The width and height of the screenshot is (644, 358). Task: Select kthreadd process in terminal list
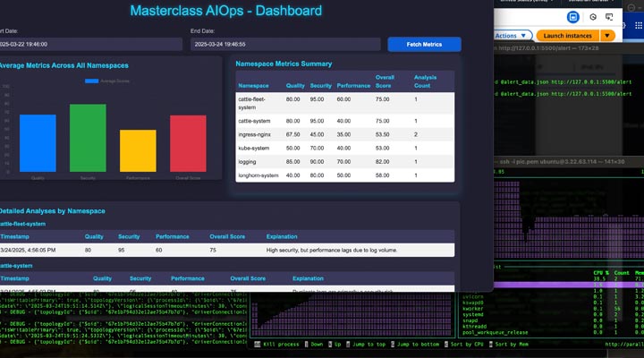pyautogui.click(x=474, y=327)
